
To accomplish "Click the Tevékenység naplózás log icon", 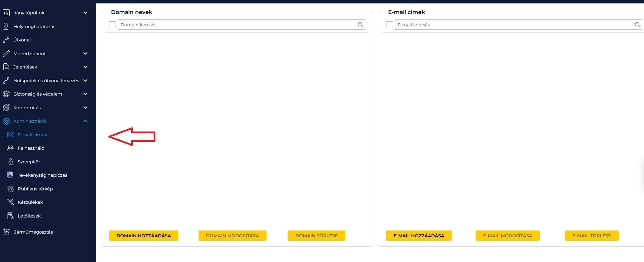I will [11, 175].
